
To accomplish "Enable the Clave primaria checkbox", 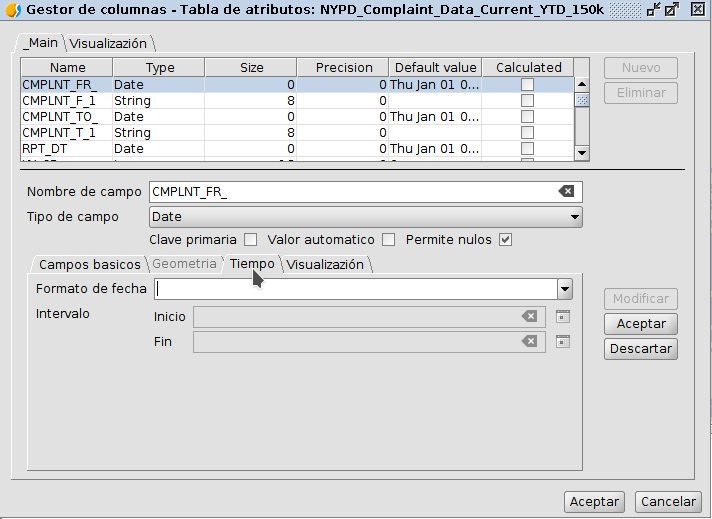I will pyautogui.click(x=251, y=240).
